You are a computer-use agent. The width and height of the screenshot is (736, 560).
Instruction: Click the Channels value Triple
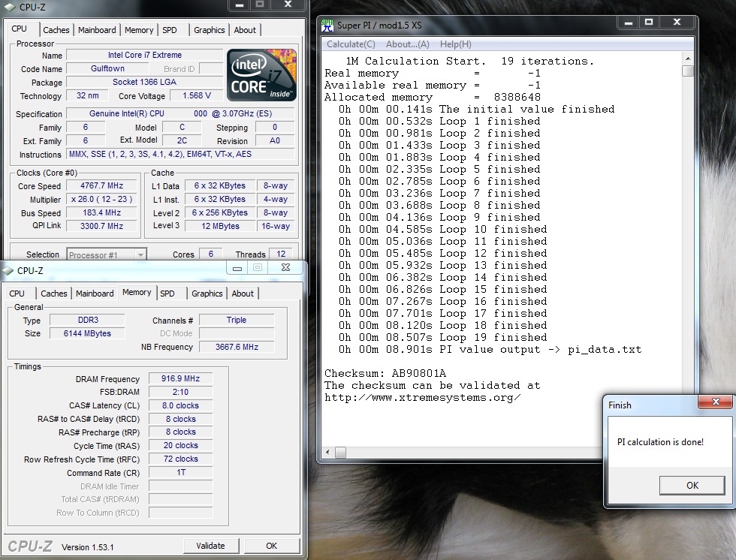point(237,320)
